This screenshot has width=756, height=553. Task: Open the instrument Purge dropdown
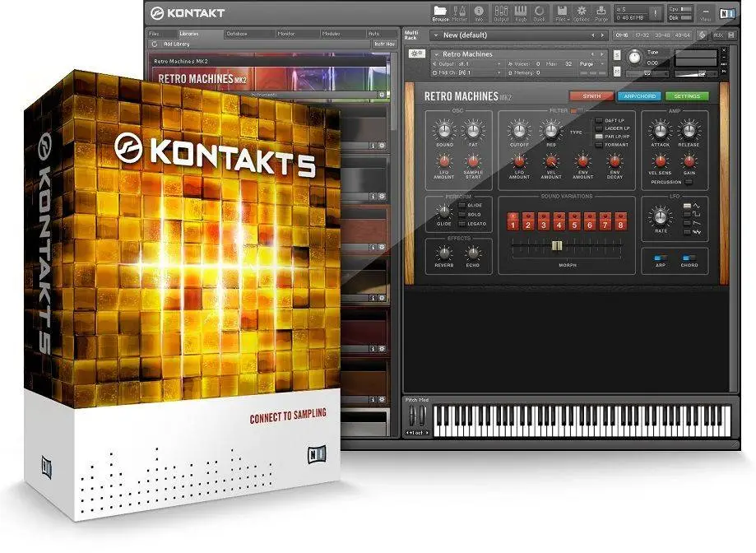[591, 64]
